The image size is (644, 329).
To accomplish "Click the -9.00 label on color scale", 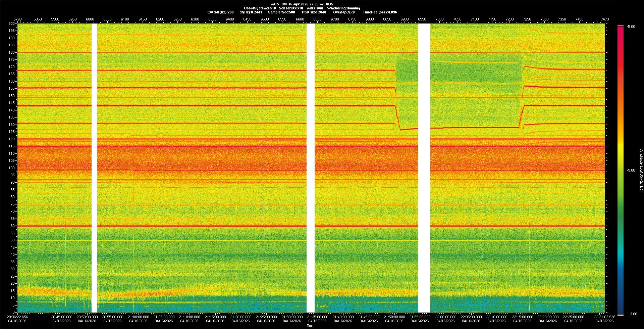I will pos(631,170).
